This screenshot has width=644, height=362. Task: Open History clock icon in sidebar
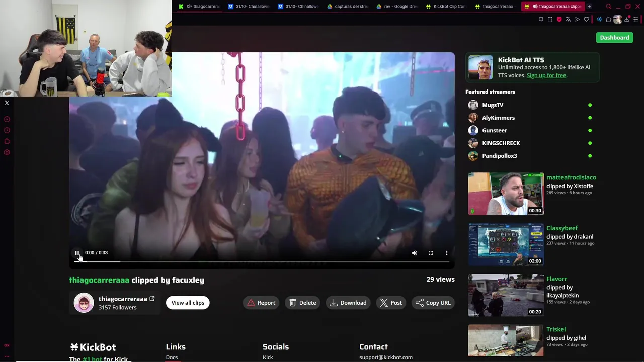7,130
